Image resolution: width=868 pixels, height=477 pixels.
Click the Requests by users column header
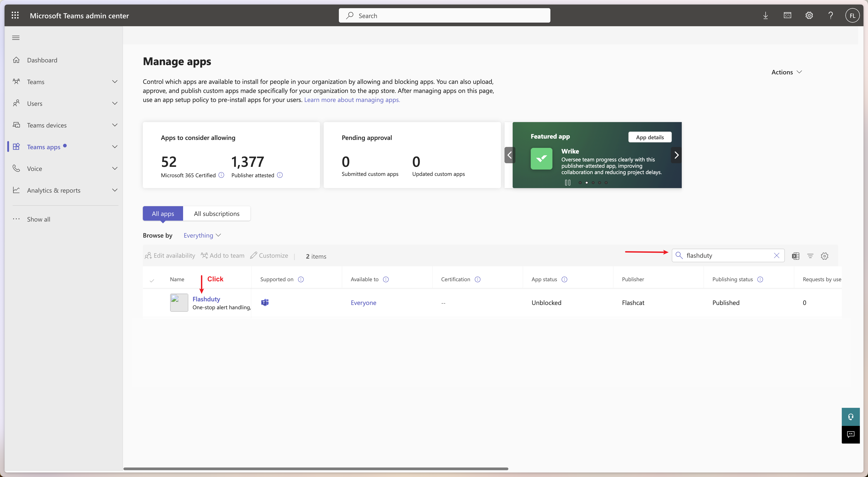click(x=822, y=279)
